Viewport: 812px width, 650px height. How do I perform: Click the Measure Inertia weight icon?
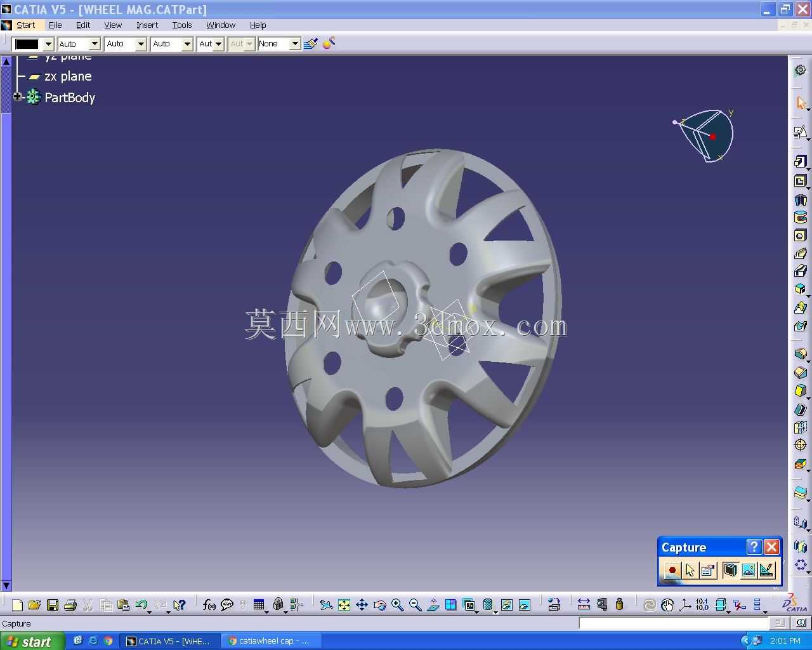(x=620, y=605)
